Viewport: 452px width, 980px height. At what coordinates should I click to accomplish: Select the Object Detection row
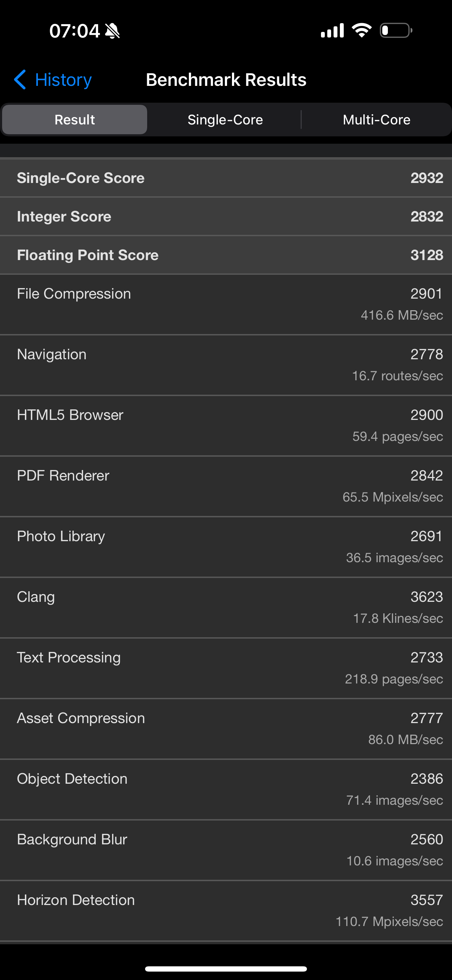pos(226,789)
